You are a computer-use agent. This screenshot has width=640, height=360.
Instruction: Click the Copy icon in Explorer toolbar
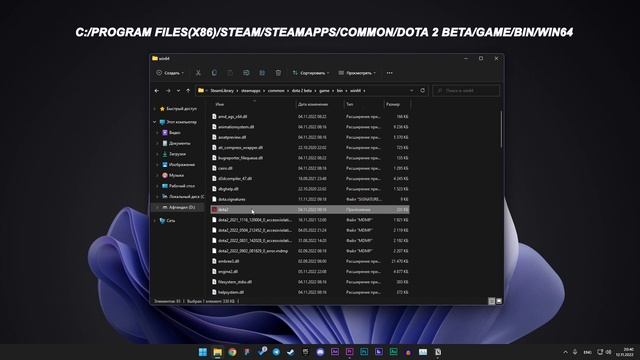click(214, 73)
